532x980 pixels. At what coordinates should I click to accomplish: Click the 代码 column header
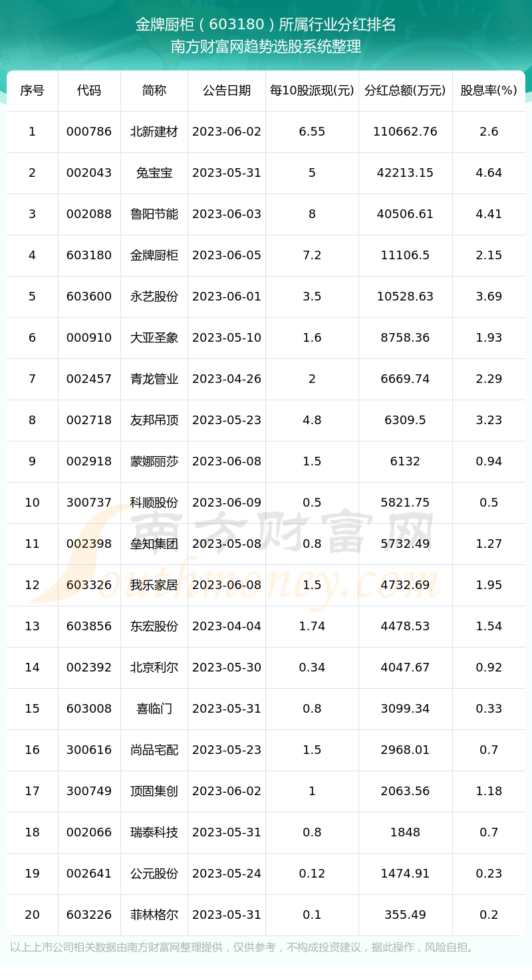pyautogui.click(x=89, y=90)
